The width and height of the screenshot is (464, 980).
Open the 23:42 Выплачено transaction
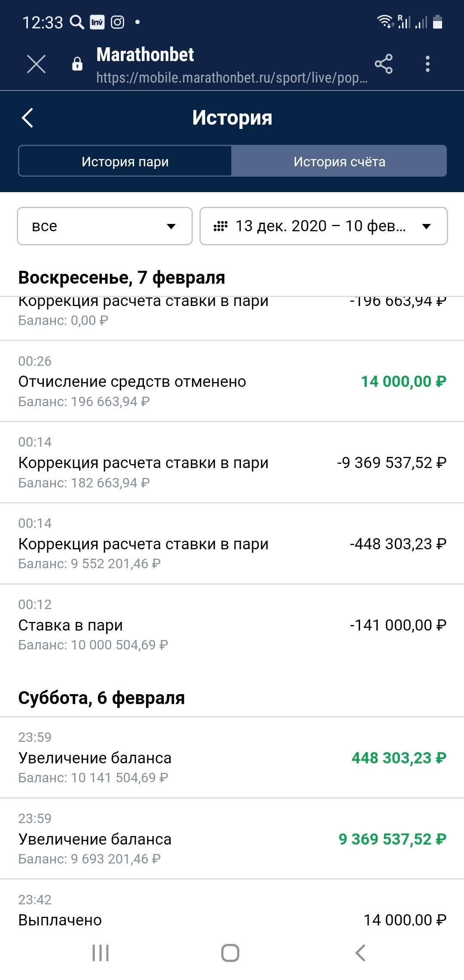[x=232, y=911]
